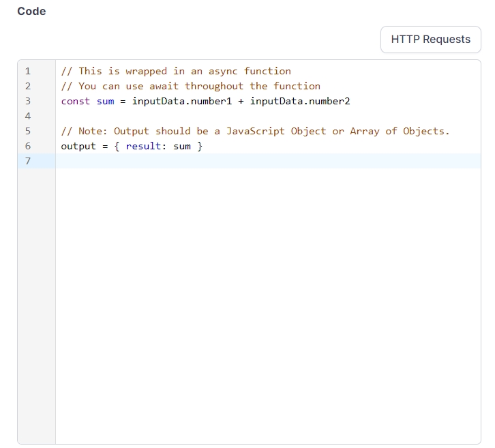This screenshot has width=495, height=448.
Task: Click the closing brace on line 6
Action: 200,146
